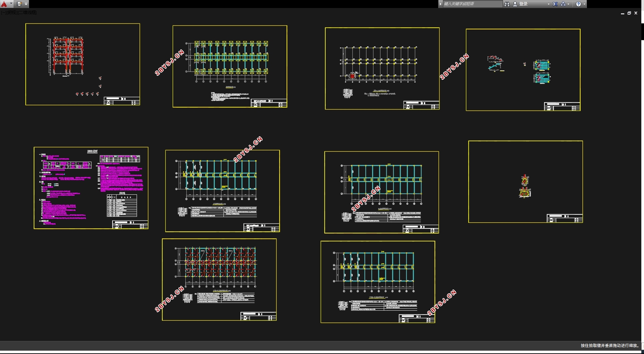This screenshot has height=354, width=644.
Task: Open the AutoCAD application menu logo
Action: 4,4
